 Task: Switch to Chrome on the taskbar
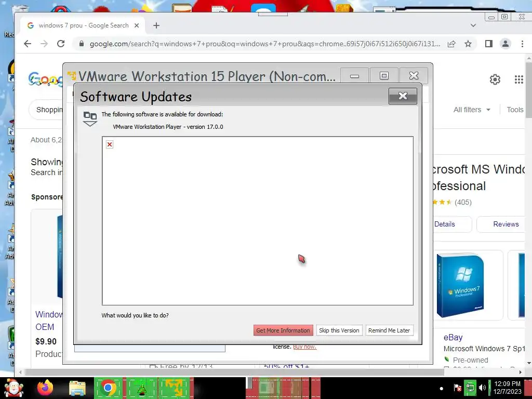tap(108, 388)
